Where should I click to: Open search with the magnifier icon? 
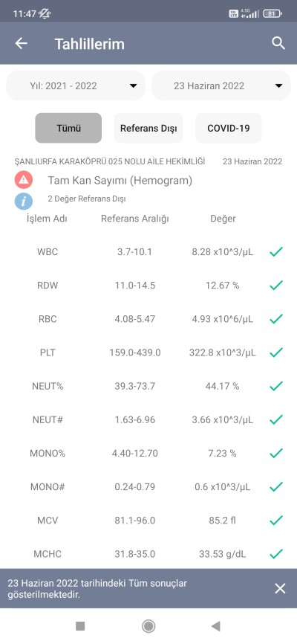[x=278, y=43]
